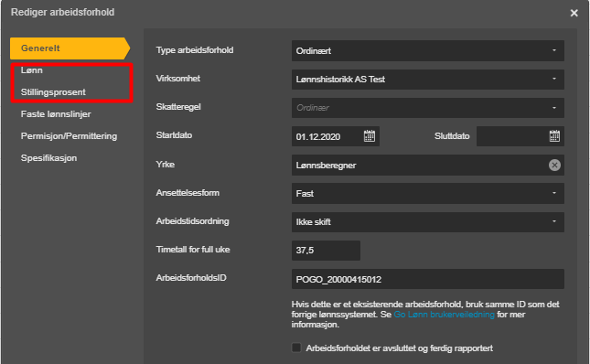Switch to the Spesifikasjon tab
590x364 pixels.
tap(48, 158)
